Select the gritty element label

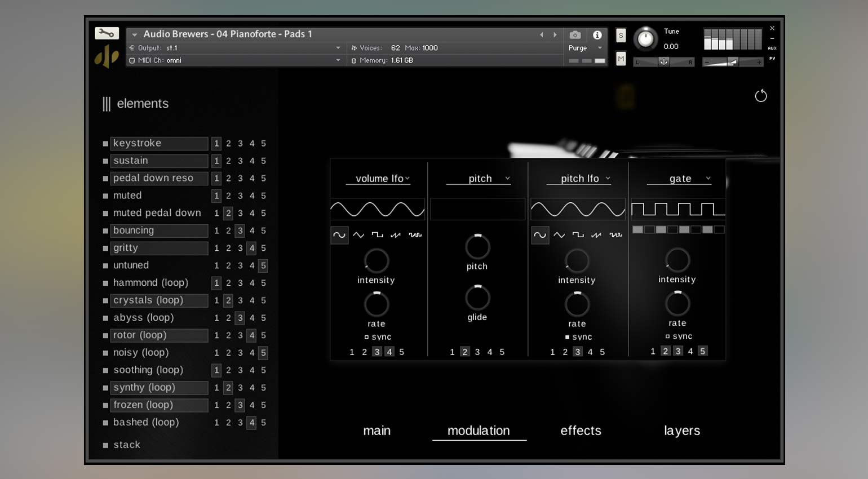pos(159,248)
